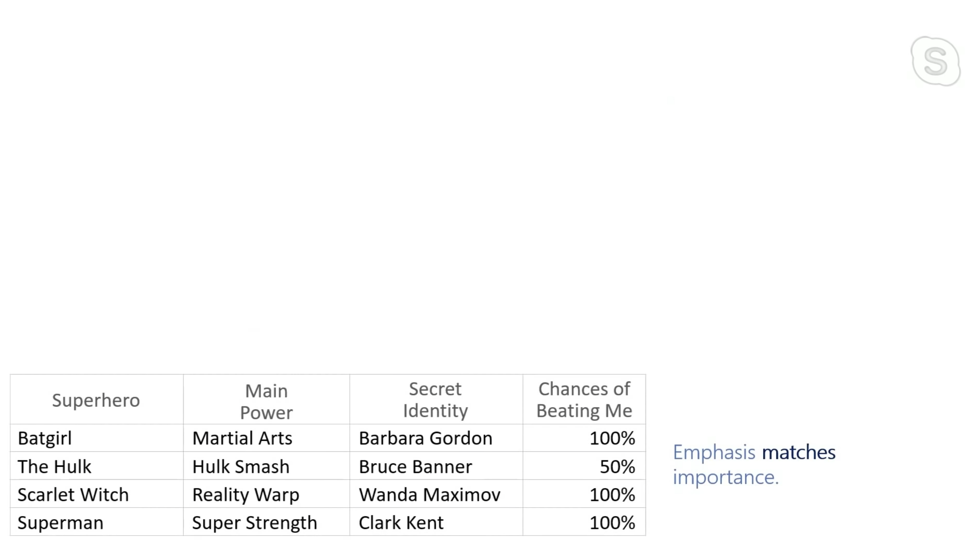The height and width of the screenshot is (551, 980).
Task: Select the Barbara Gordon cell
Action: point(425,438)
